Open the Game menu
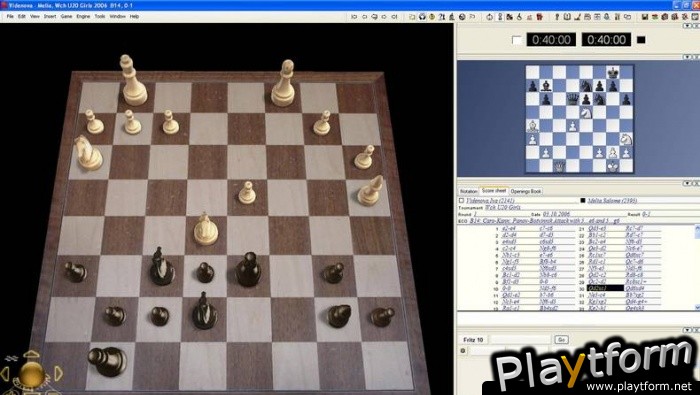The height and width of the screenshot is (395, 700). [x=66, y=17]
